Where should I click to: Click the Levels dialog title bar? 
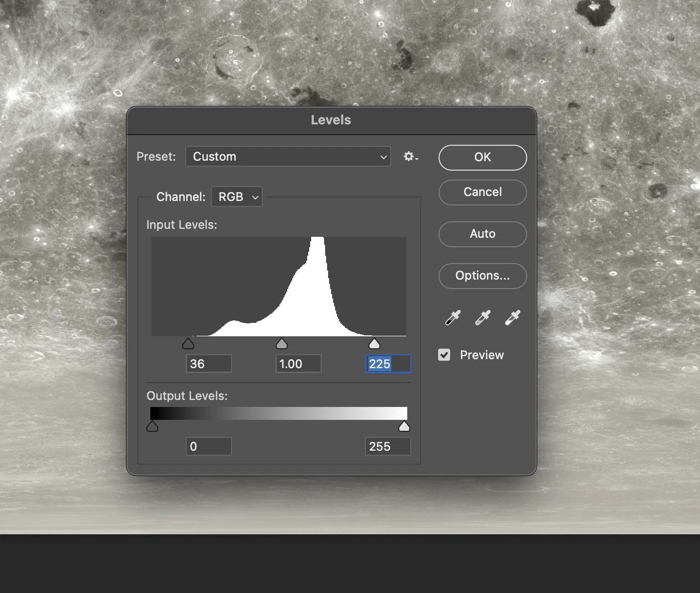click(331, 120)
